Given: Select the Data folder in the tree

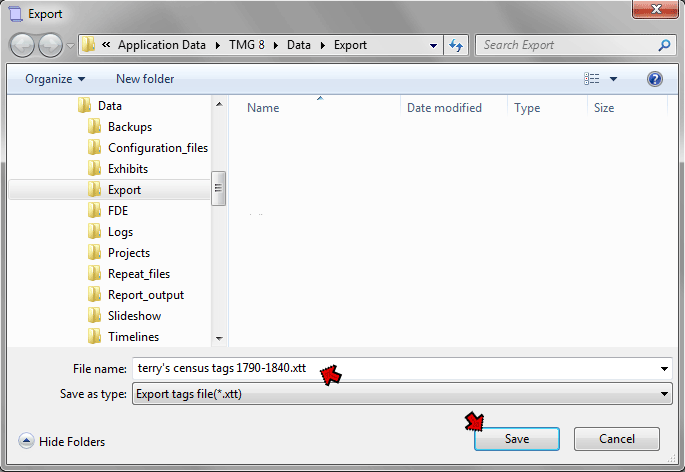Looking at the screenshot, I should [109, 106].
